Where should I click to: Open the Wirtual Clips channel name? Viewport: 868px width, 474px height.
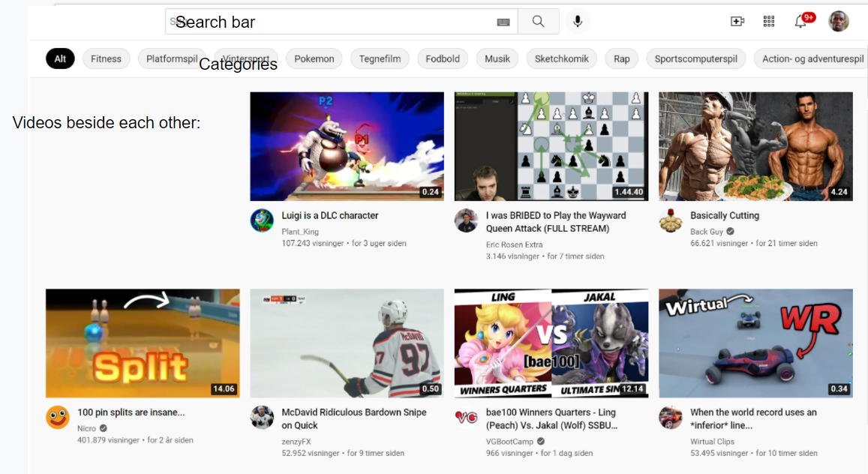pos(712,441)
